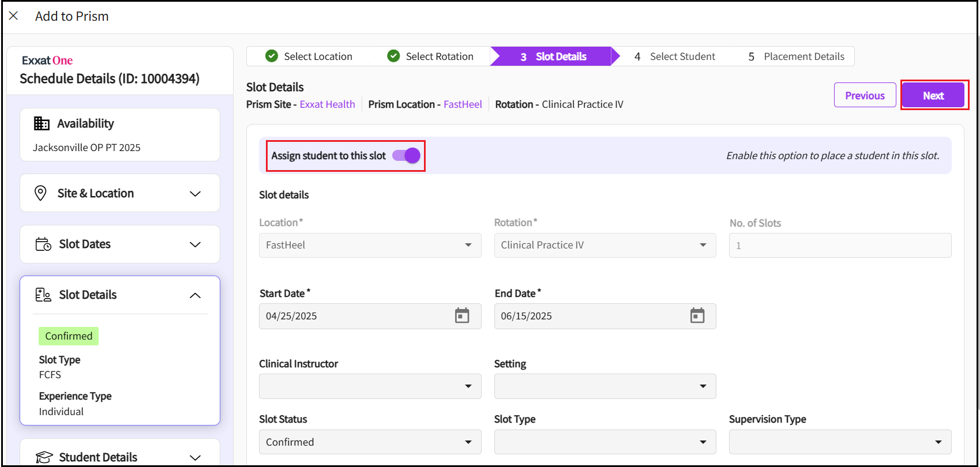Screen dimensions: 980x467
Task: Toggle Assign student to this slot
Action: [x=406, y=156]
